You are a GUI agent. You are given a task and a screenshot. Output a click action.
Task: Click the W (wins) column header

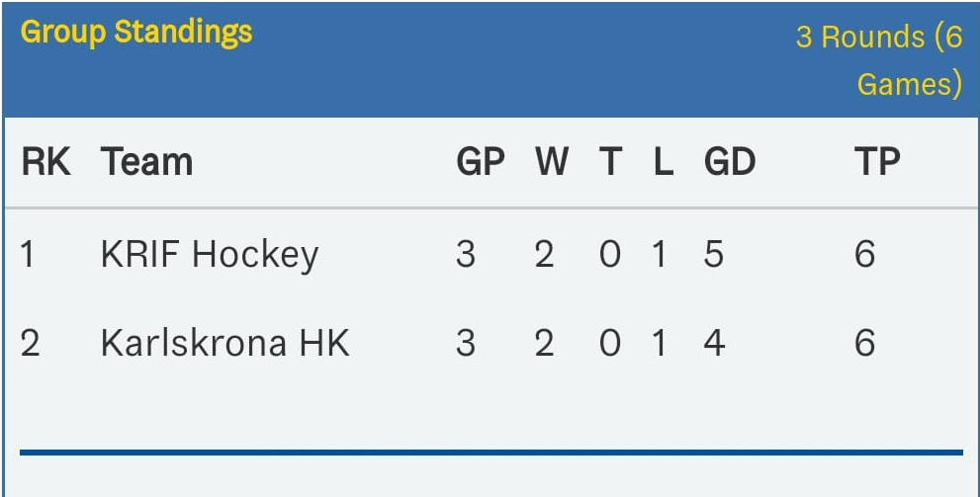click(551, 162)
